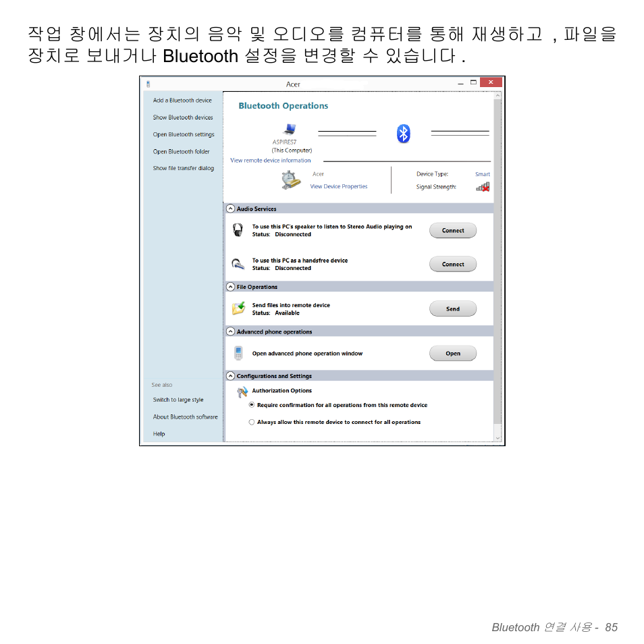644x644 pixels.
Task: Collapse the Audio Services section
Action: click(231, 208)
